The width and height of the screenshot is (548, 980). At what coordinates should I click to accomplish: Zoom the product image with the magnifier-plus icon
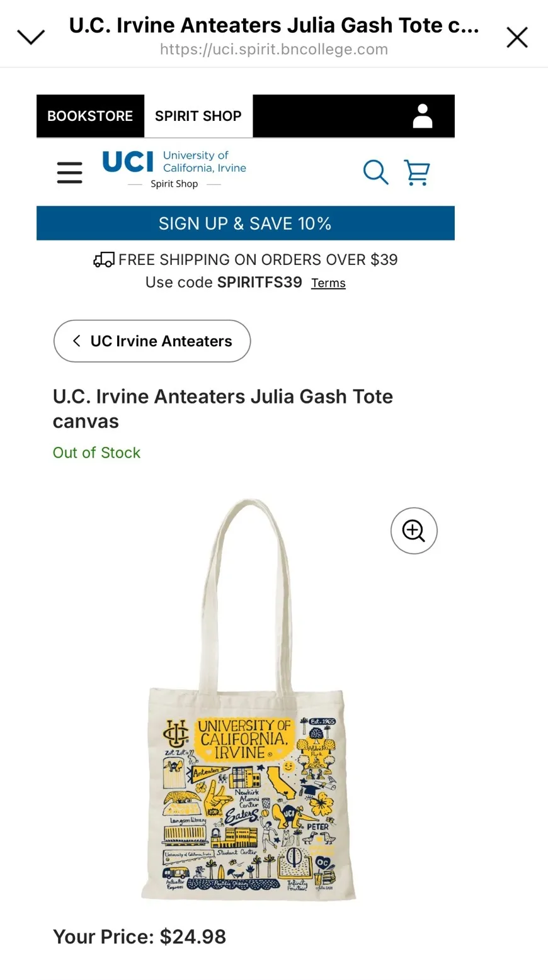coord(414,531)
